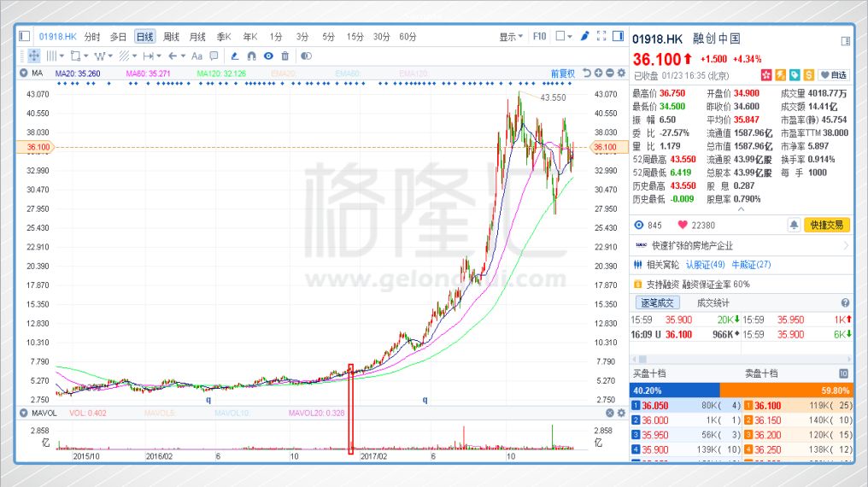The height and width of the screenshot is (487, 868).
Task: Open 牛熊证(27) CBBC link
Action: [751, 265]
